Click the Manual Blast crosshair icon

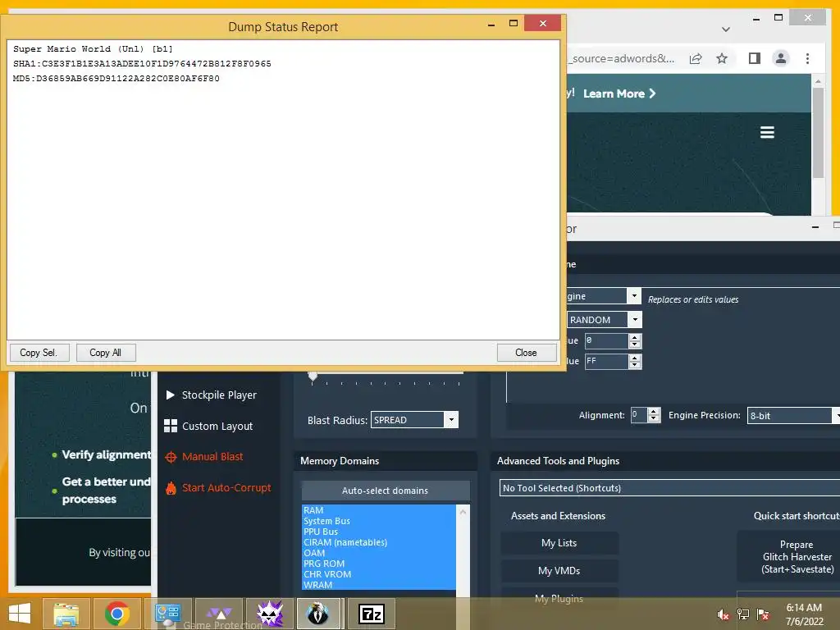coord(171,457)
